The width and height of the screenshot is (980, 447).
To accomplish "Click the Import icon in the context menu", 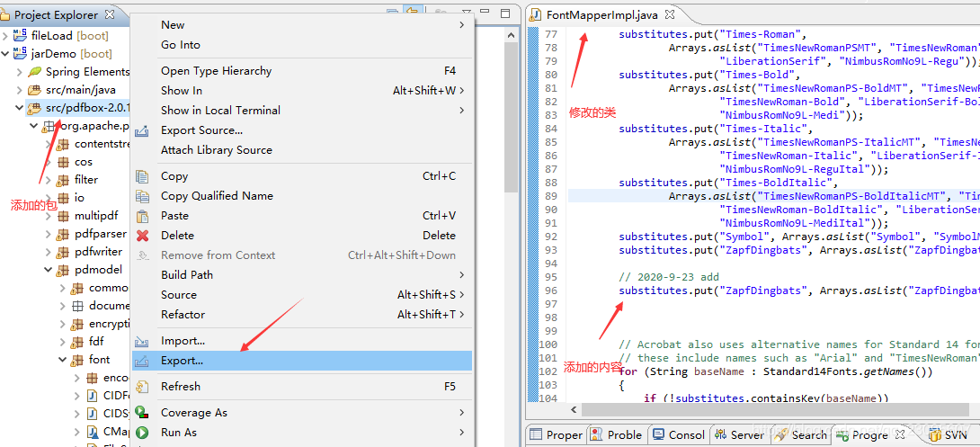I will coord(142,342).
